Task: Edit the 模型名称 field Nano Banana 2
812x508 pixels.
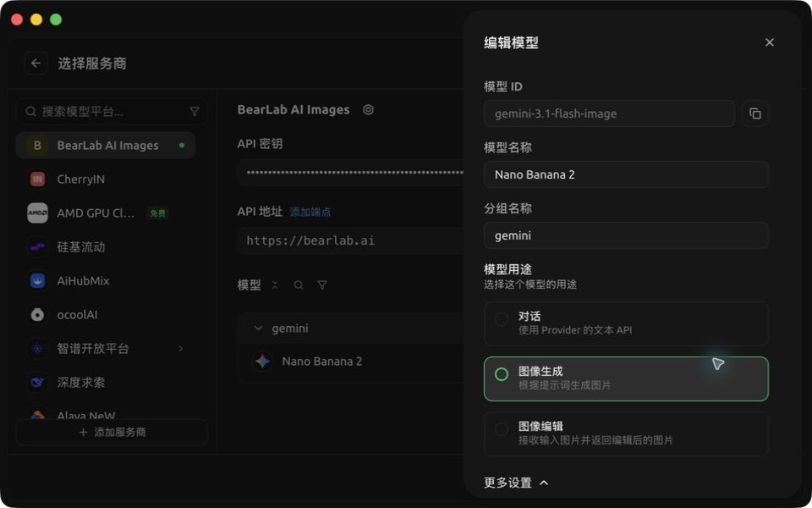Action: (x=626, y=174)
